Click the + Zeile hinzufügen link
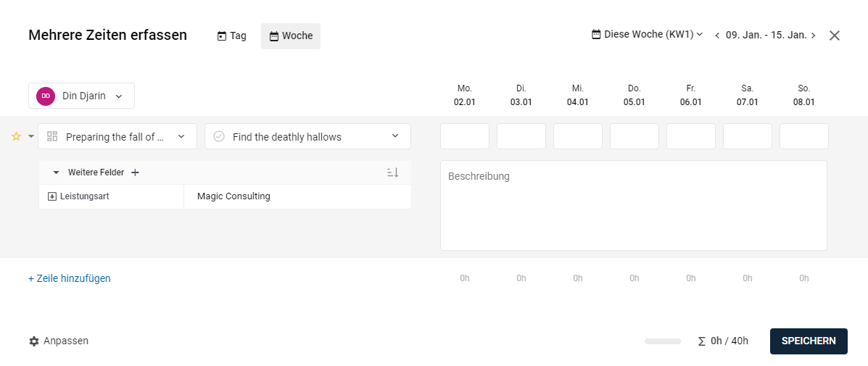Screen dimensions: 868x366 (x=69, y=278)
